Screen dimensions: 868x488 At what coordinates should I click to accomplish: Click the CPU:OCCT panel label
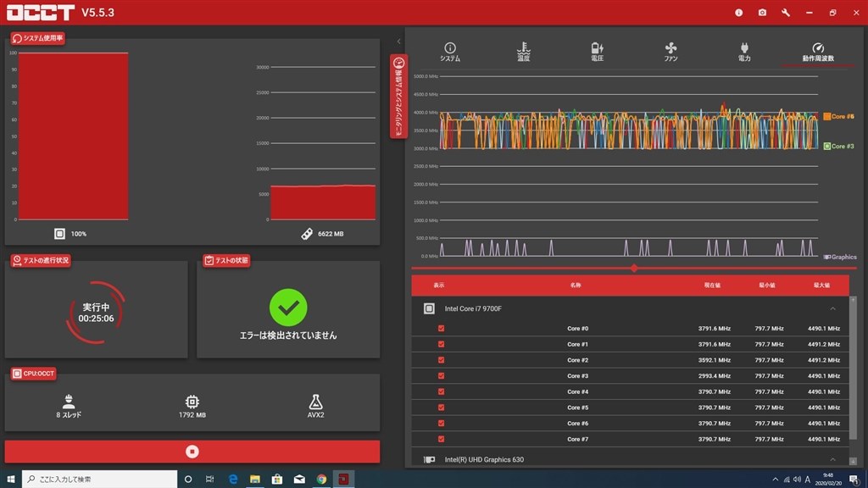34,374
